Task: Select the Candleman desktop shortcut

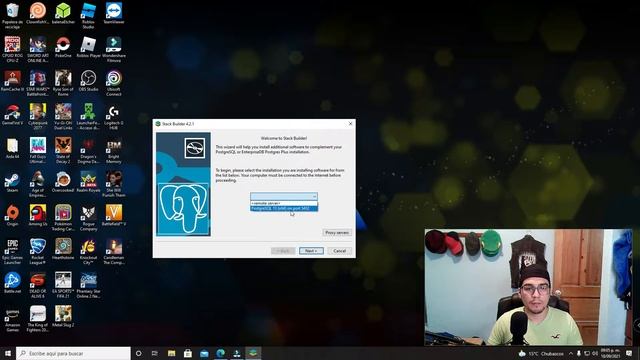Action: pyautogui.click(x=114, y=251)
